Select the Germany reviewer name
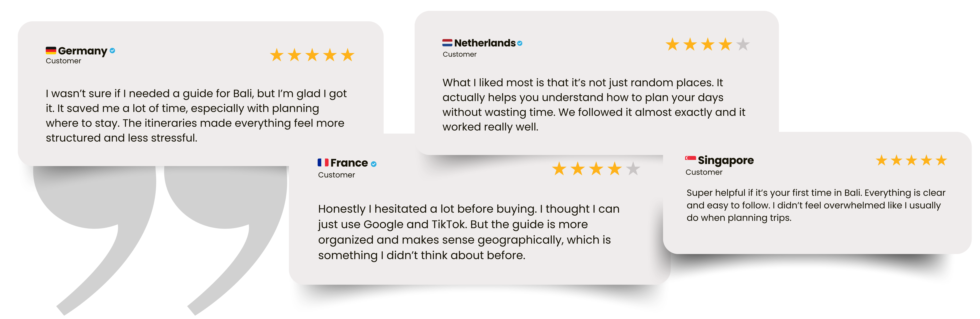 (x=83, y=51)
